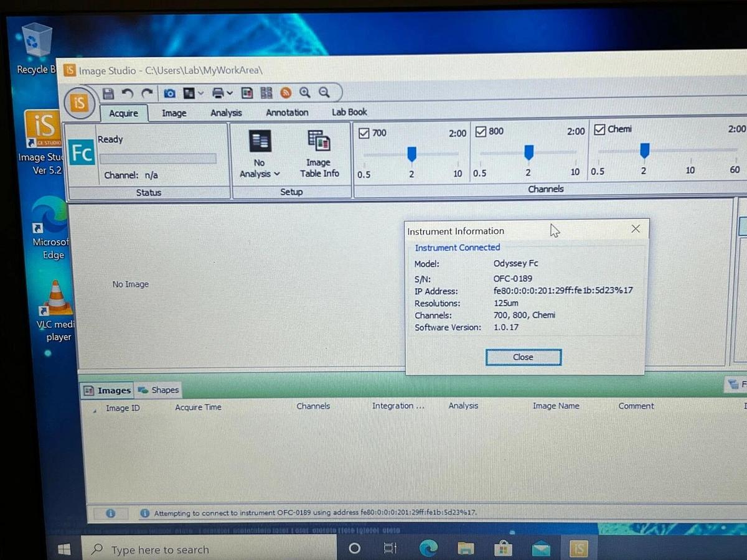
Task: Click the taskbar search box
Action: (209, 549)
